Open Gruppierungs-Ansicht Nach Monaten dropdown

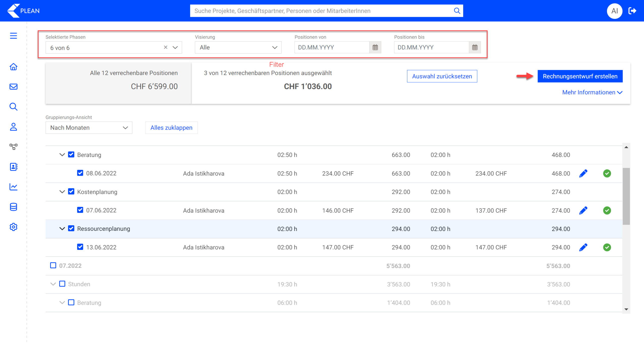[x=89, y=128]
